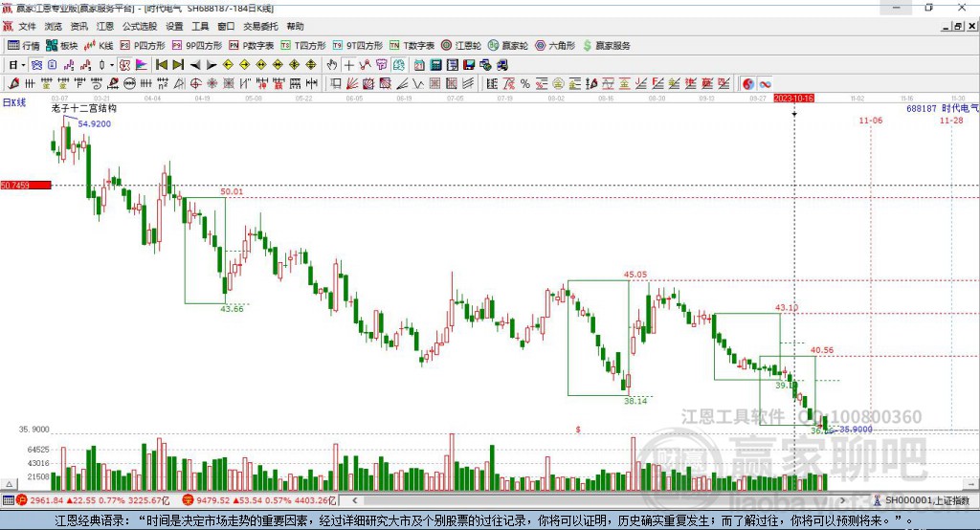The image size is (980, 530).
Task: Open the 工具 menu
Action: point(200,26)
